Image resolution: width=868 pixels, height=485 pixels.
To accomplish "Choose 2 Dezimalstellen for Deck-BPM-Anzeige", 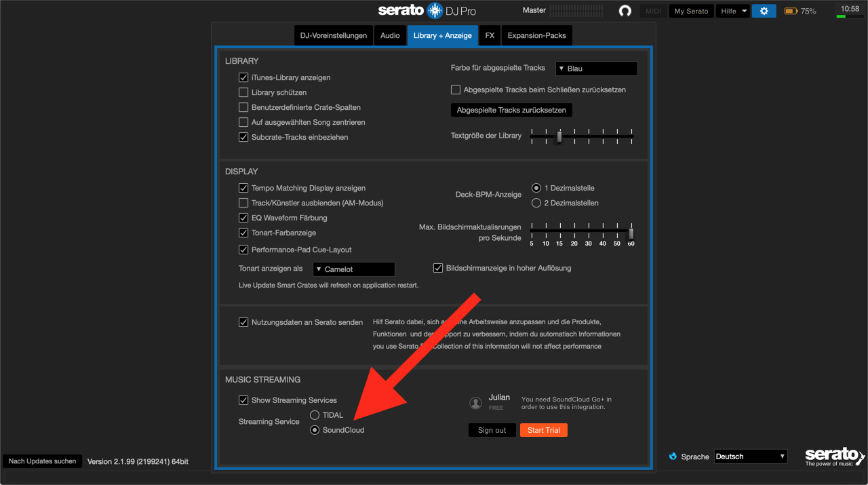I will 536,202.
